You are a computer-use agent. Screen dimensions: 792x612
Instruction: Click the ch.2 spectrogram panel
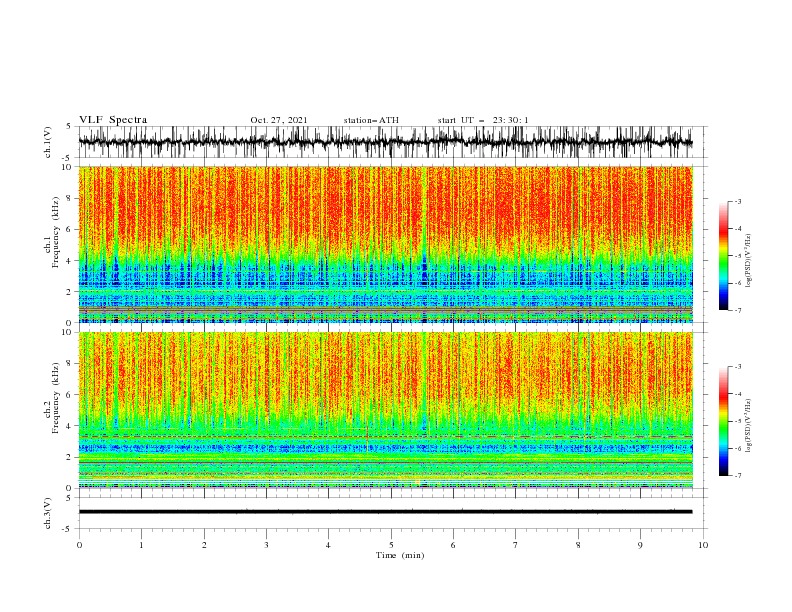point(385,410)
